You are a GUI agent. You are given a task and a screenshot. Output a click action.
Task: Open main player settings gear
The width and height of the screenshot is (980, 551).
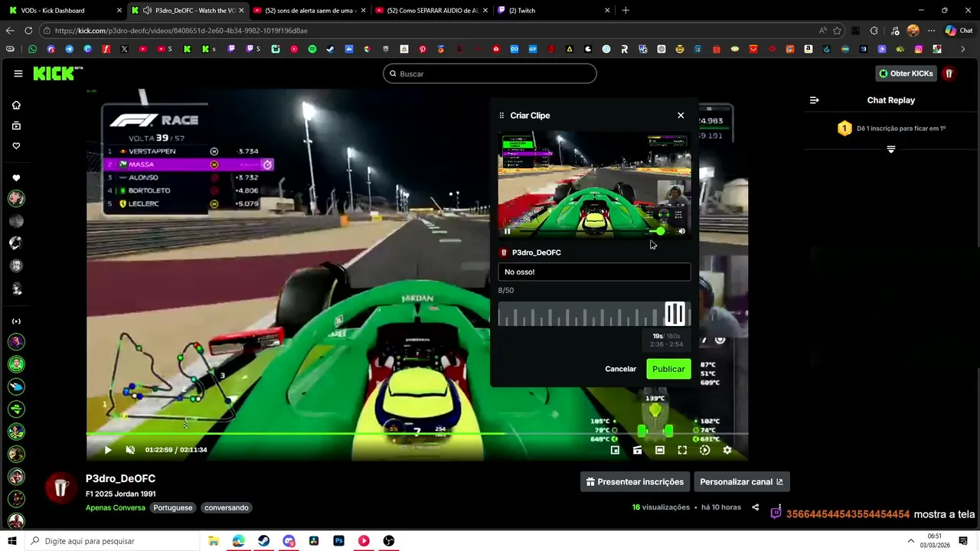(727, 450)
